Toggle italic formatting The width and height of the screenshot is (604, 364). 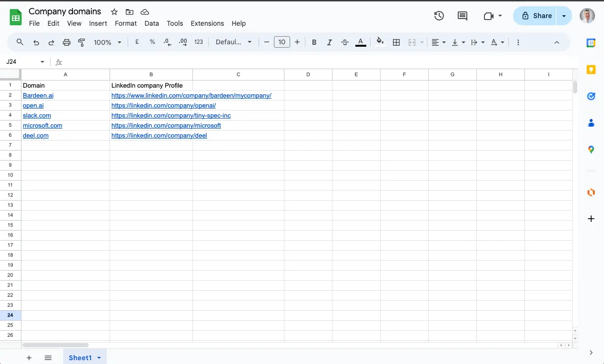[329, 42]
